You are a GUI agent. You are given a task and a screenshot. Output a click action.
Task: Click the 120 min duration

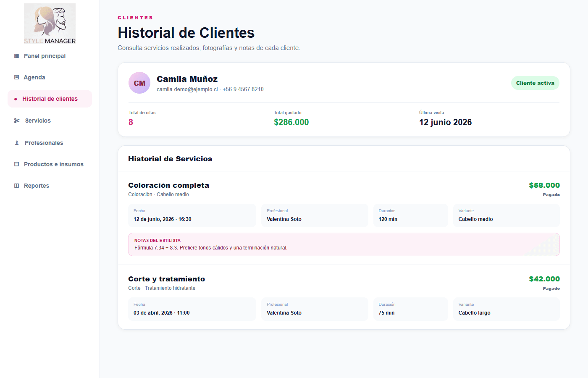pos(388,219)
